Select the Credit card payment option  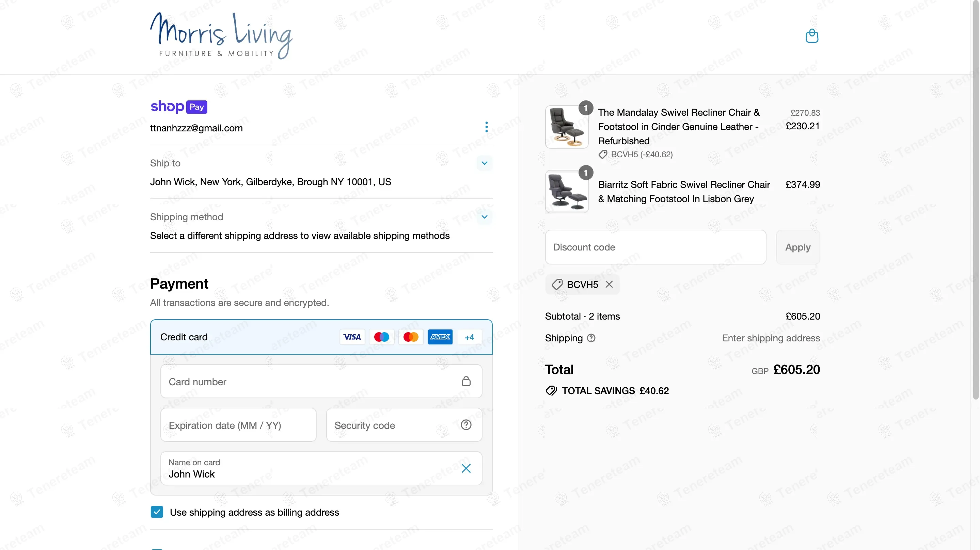[x=184, y=337]
